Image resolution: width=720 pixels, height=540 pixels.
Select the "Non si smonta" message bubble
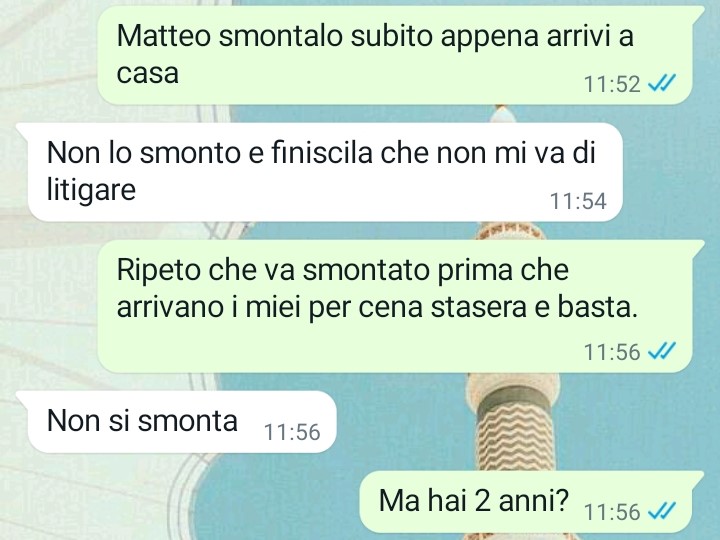176,422
